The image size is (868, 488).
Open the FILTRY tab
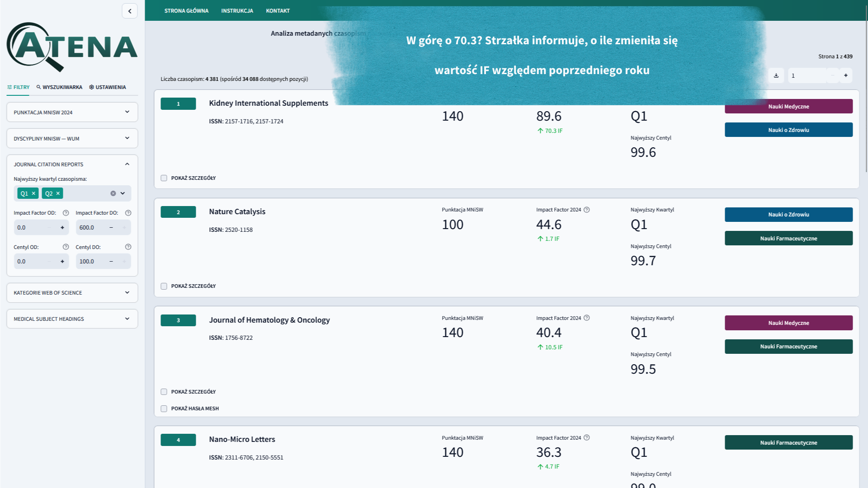[18, 87]
